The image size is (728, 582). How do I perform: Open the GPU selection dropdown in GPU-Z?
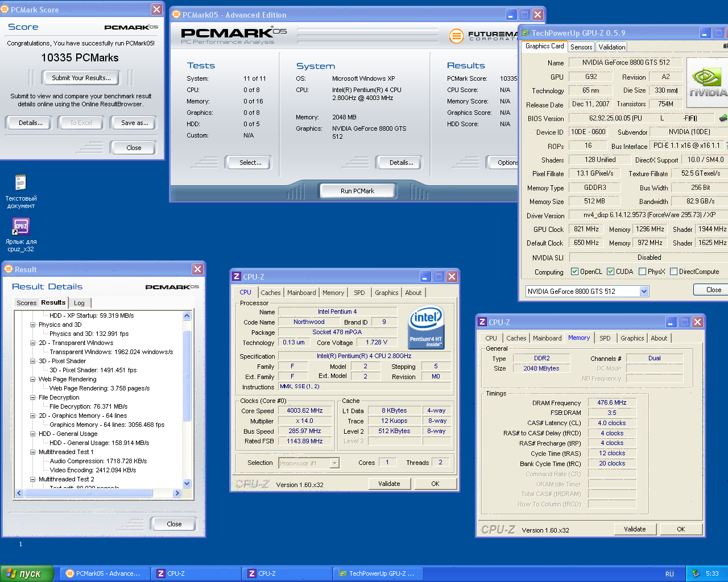[644, 292]
